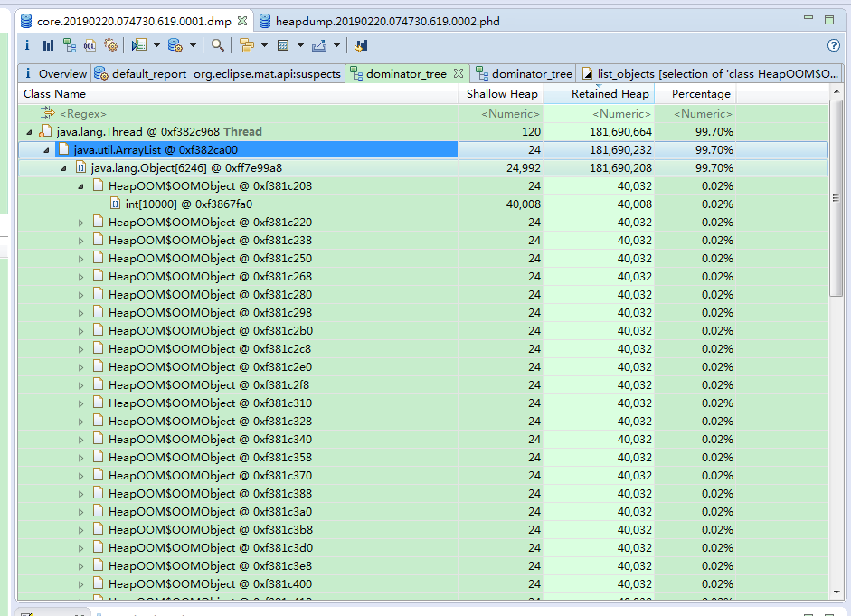This screenshot has width=851, height=616.
Task: Switch to the default_report suspects tab
Action: tap(217, 74)
